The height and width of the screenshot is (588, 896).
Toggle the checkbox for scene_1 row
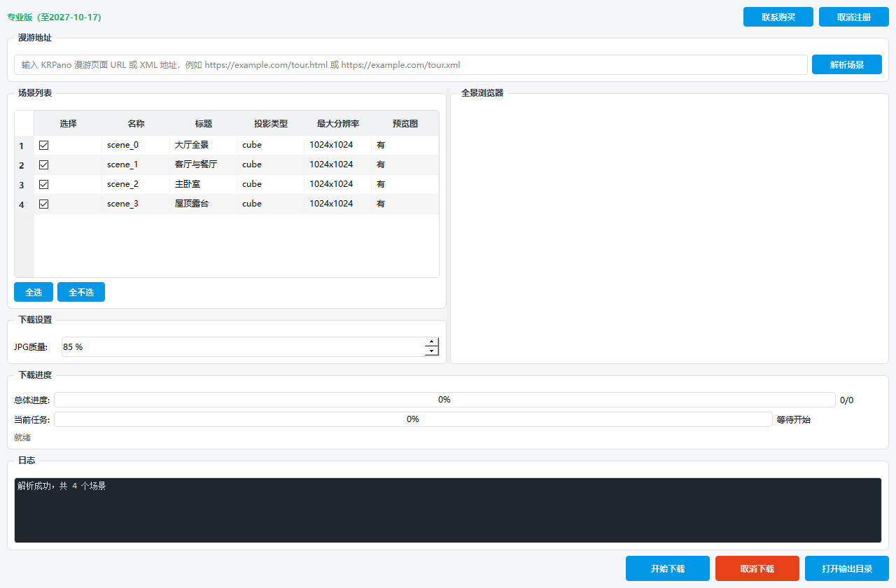(x=44, y=165)
